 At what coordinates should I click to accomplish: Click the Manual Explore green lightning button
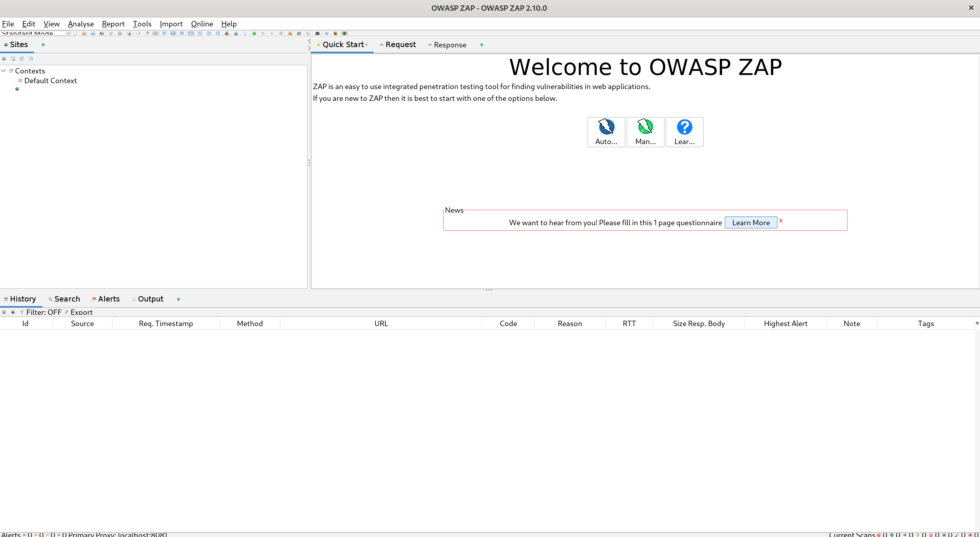click(645, 132)
